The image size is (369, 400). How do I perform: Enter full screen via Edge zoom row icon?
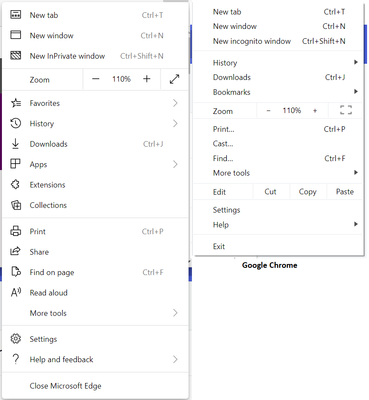pos(174,79)
